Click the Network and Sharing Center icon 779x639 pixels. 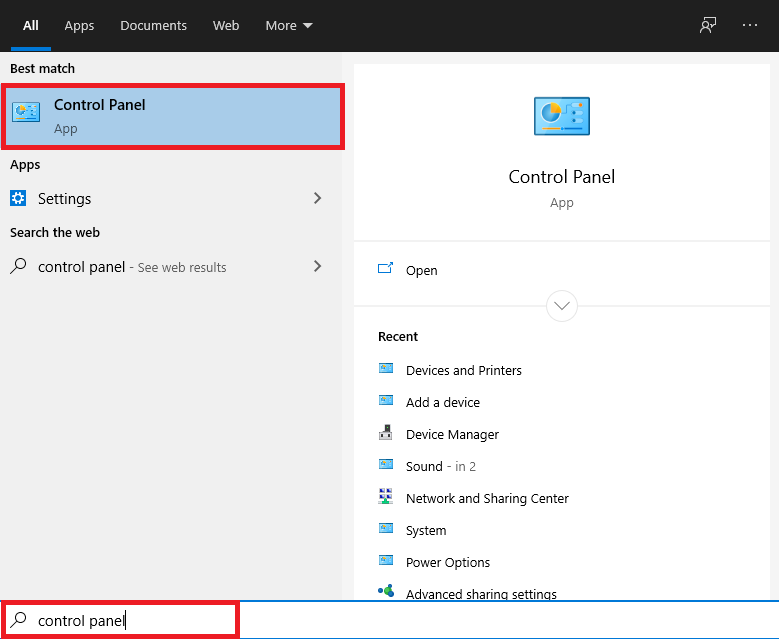pyautogui.click(x=386, y=498)
